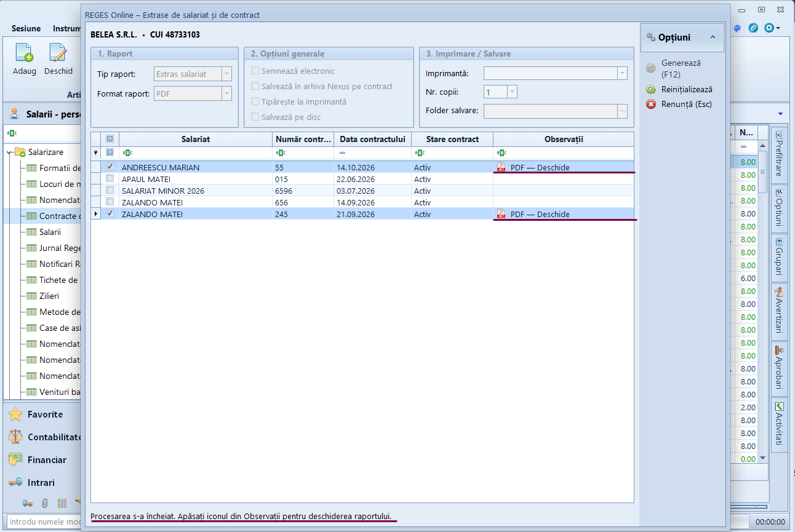
Task: Open the Financiar money module
Action: pos(16,460)
